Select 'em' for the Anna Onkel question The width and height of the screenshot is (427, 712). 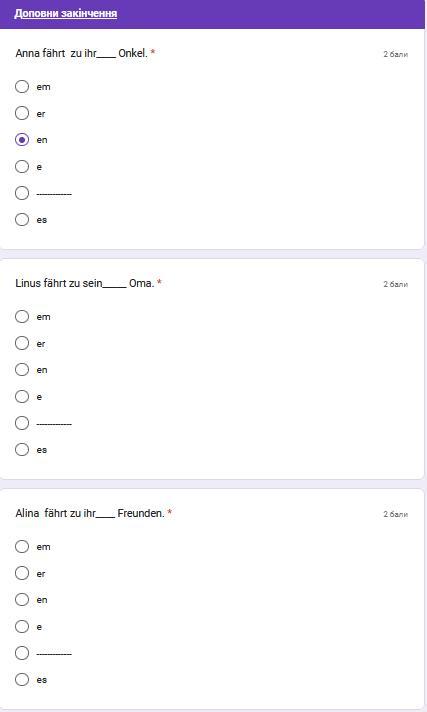point(22,86)
